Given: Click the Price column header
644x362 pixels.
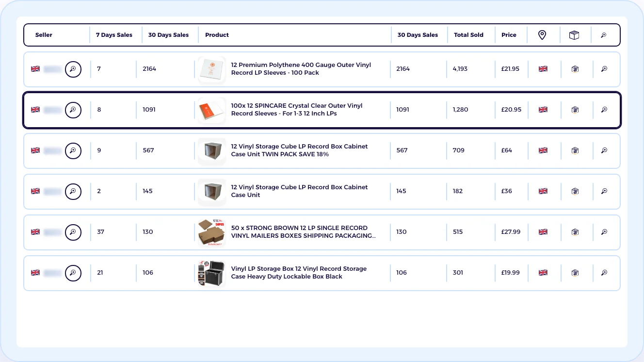Looking at the screenshot, I should (x=509, y=35).
